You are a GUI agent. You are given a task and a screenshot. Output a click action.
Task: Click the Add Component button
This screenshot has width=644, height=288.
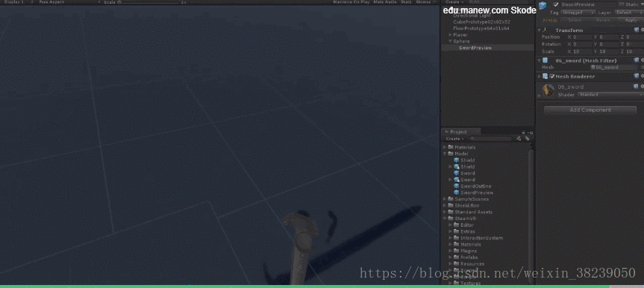click(590, 110)
